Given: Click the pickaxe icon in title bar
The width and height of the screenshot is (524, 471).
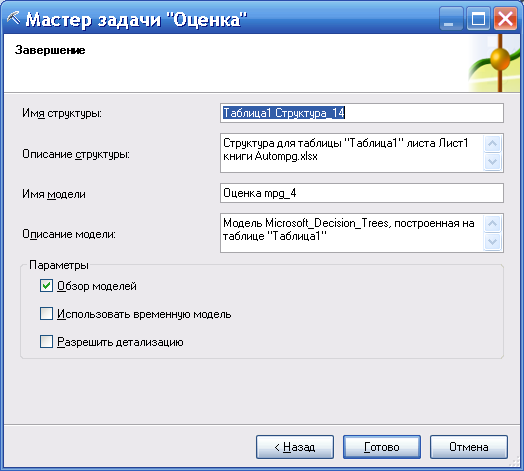Looking at the screenshot, I should [13, 18].
